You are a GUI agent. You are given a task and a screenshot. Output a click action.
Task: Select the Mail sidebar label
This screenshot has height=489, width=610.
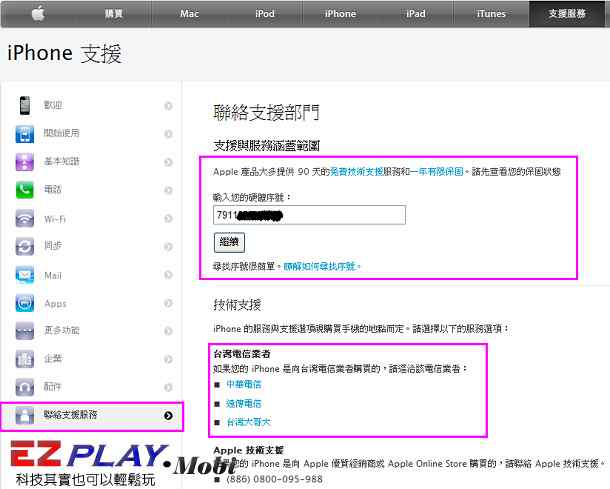[53, 275]
